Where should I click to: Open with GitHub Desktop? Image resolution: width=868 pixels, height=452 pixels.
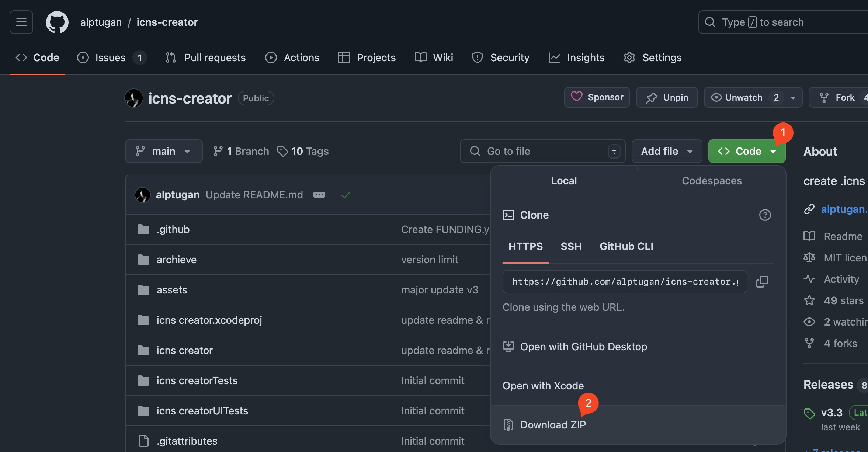583,347
